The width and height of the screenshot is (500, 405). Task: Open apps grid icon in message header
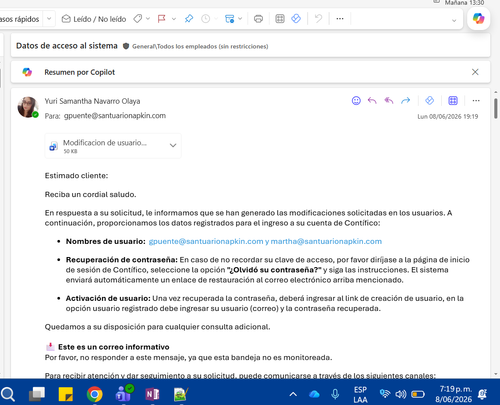pyautogui.click(x=453, y=100)
